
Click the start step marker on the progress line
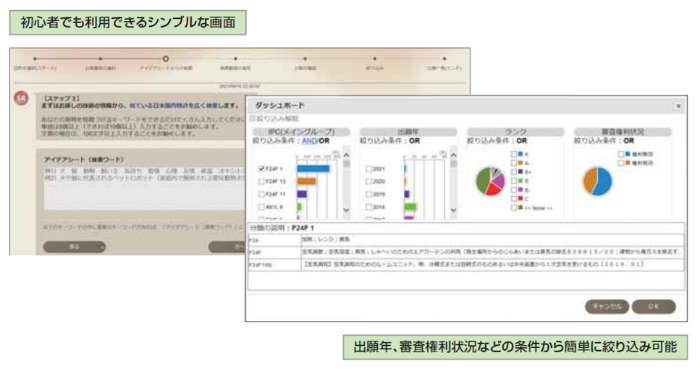click(x=35, y=58)
